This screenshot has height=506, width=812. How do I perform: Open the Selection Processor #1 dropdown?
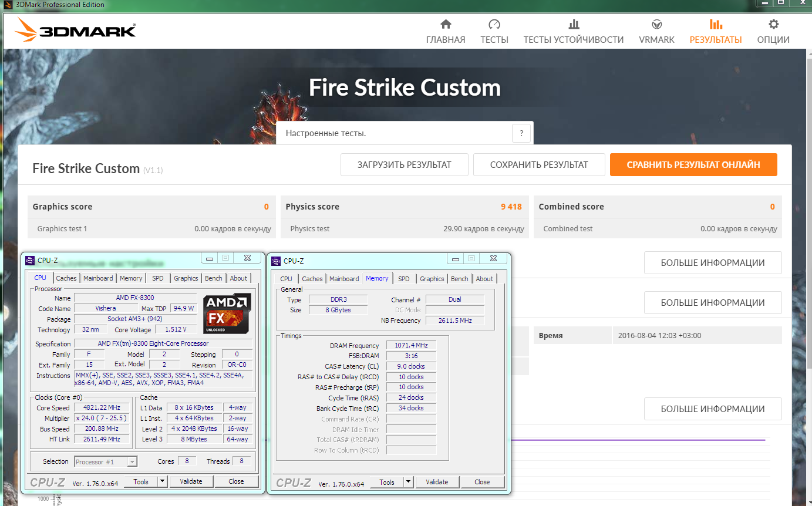pyautogui.click(x=106, y=462)
